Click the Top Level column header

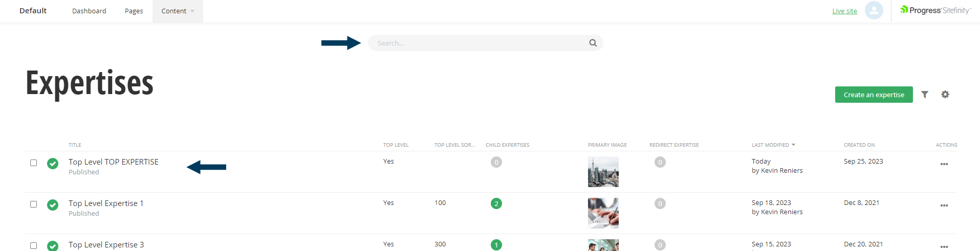(396, 145)
